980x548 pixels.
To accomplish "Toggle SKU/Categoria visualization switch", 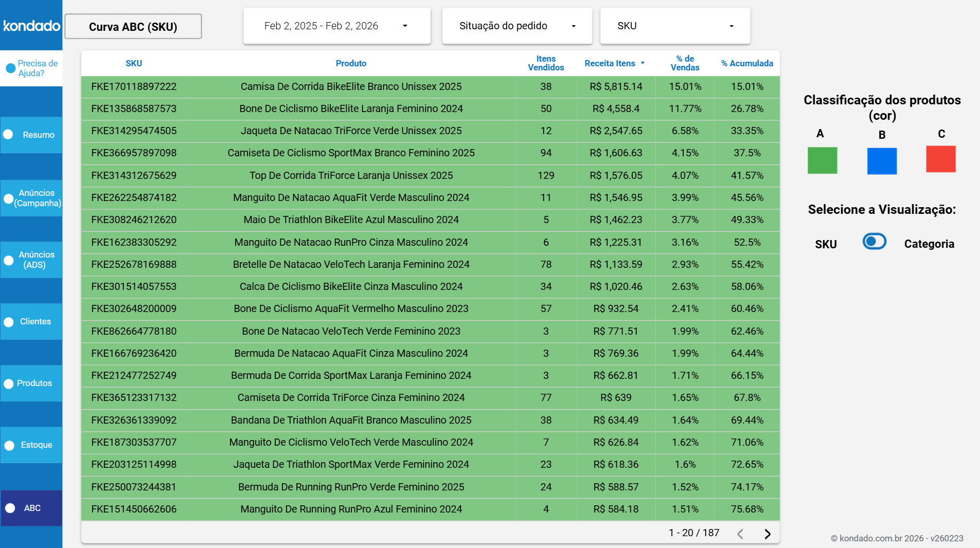I will 874,242.
